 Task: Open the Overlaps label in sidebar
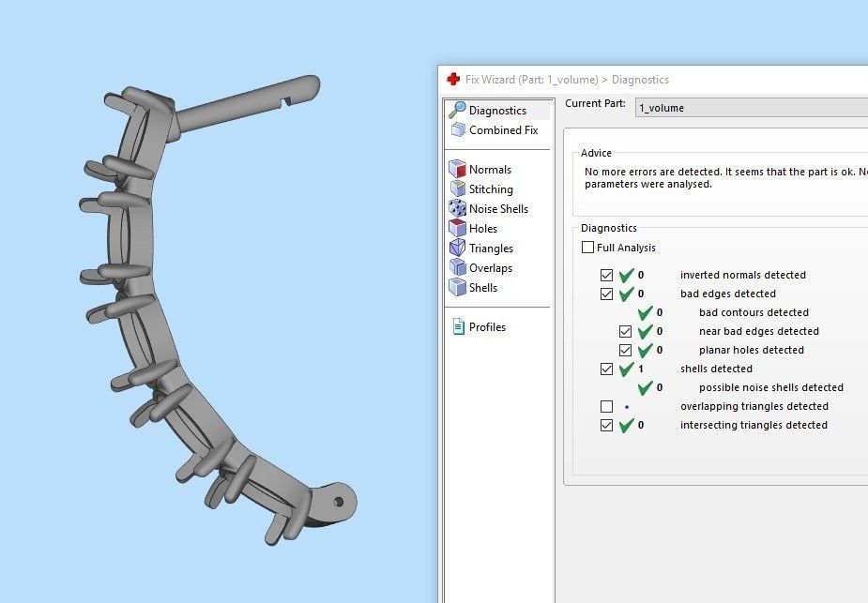coord(491,268)
